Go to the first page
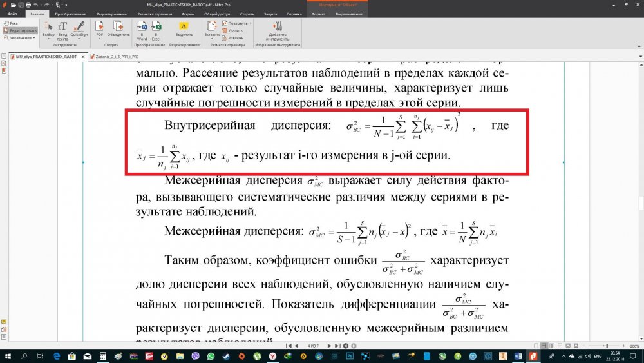The image size is (644, 363). [x=289, y=346]
